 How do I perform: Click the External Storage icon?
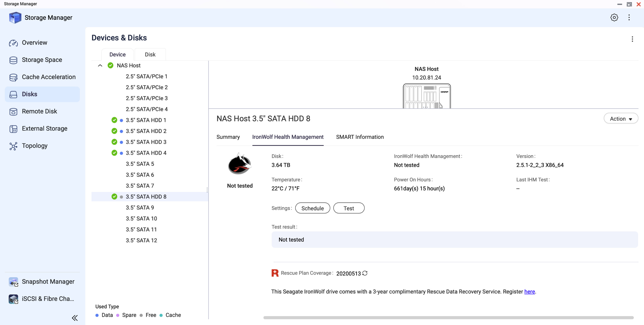coord(13,129)
